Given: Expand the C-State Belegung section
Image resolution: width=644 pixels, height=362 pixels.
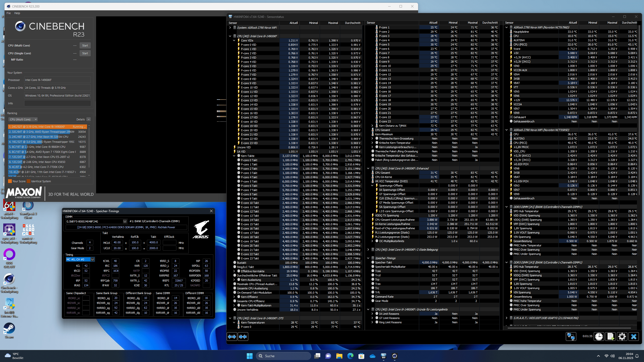Looking at the screenshot, I should click(368, 250).
